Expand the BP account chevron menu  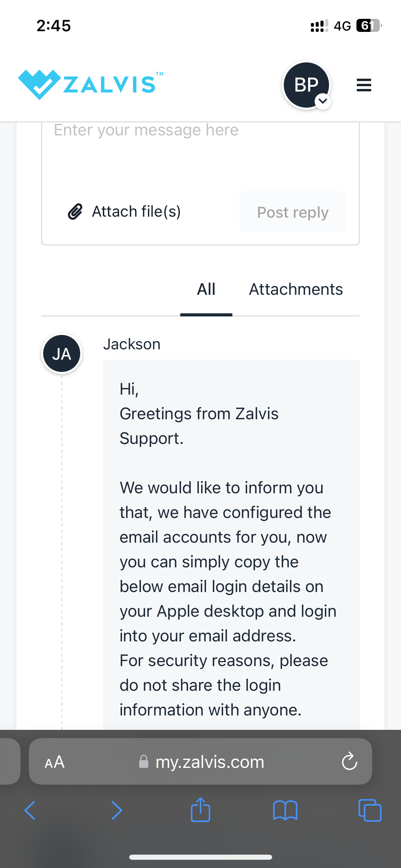(322, 101)
